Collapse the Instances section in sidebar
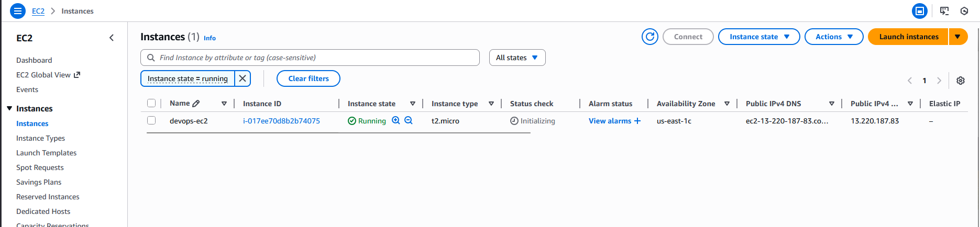This screenshot has height=227, width=980. tap(9, 108)
